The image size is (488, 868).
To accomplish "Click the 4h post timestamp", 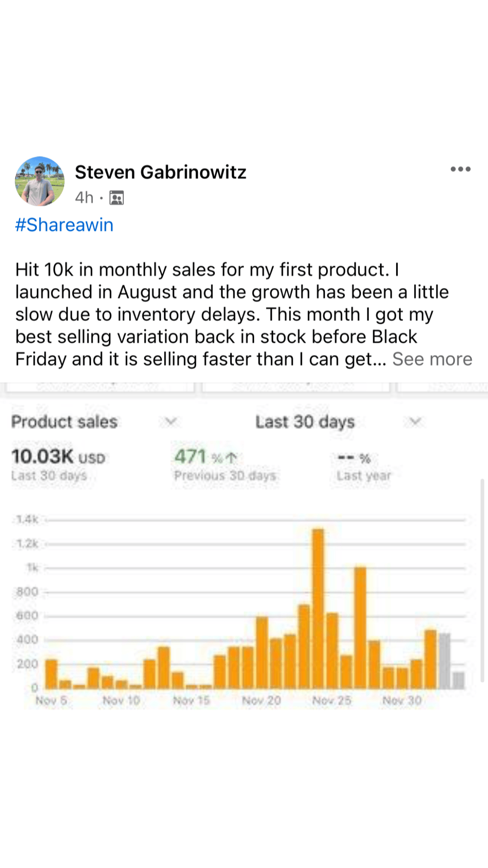I will click(x=84, y=198).
